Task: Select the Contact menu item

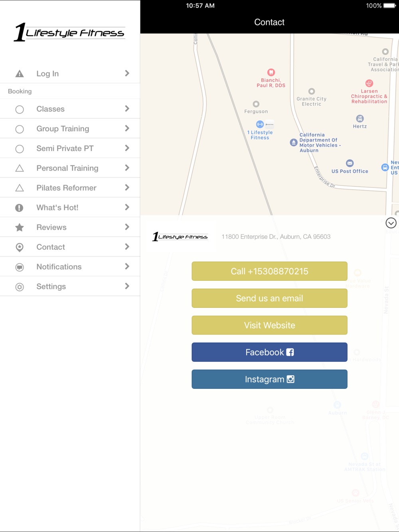Action: (x=70, y=247)
